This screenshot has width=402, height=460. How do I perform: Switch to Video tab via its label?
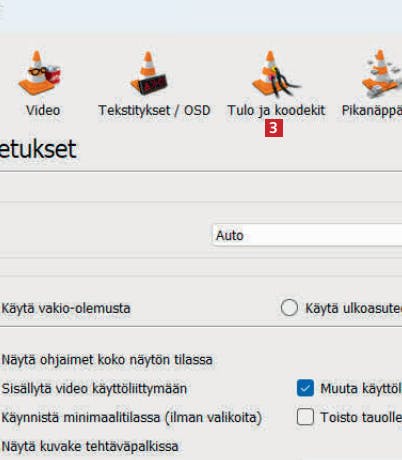click(43, 110)
